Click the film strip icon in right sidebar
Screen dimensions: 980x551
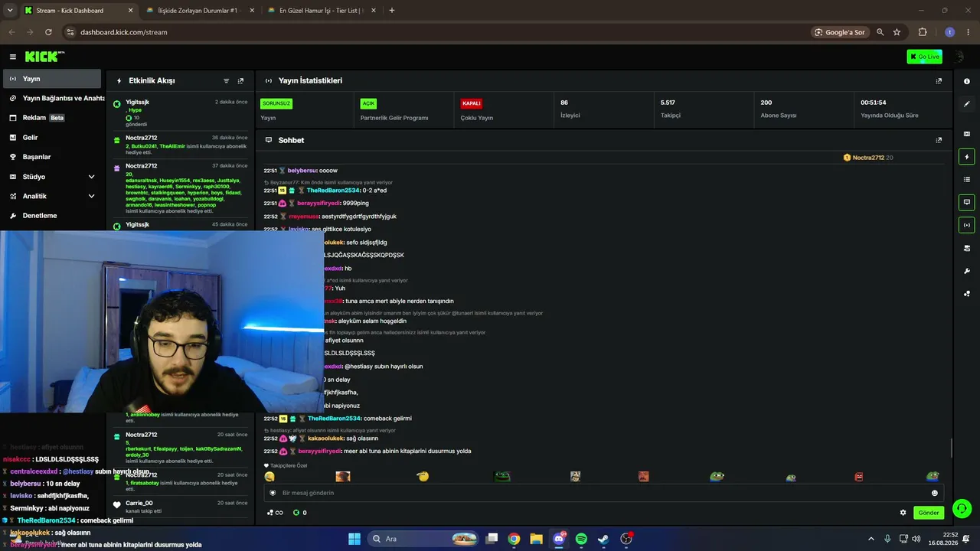click(966, 134)
